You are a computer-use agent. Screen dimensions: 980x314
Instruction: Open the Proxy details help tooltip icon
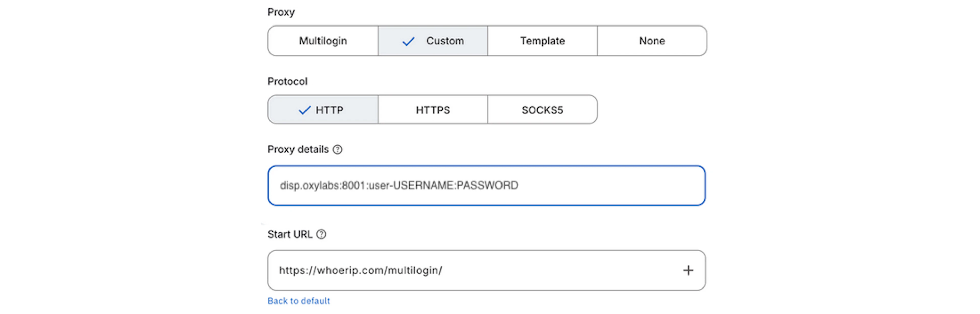tap(337, 149)
